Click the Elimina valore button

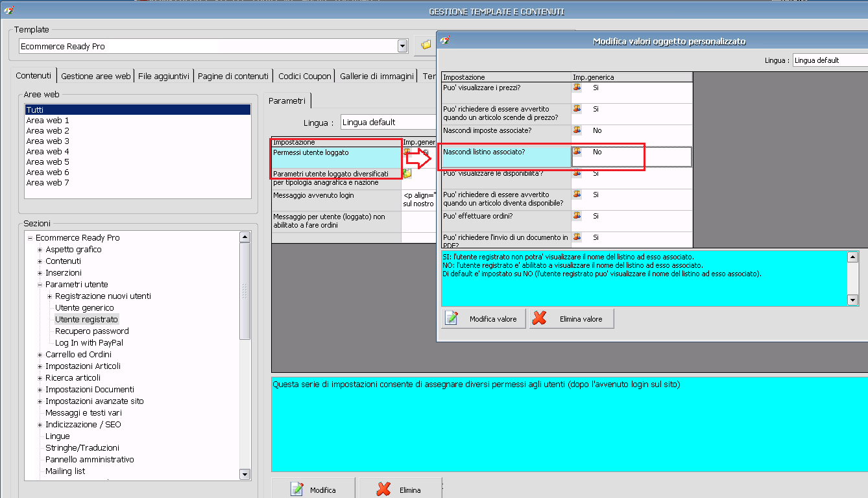[572, 319]
